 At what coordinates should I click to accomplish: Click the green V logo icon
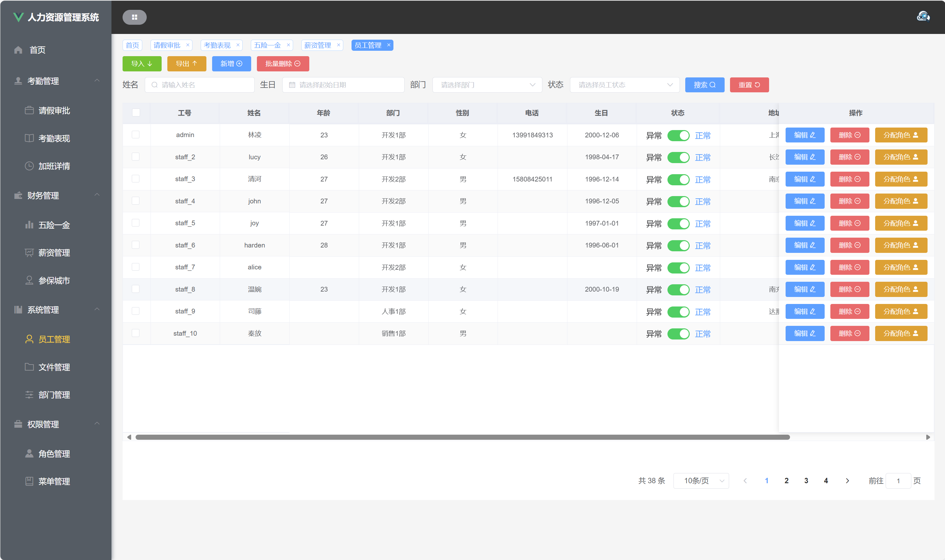[18, 17]
